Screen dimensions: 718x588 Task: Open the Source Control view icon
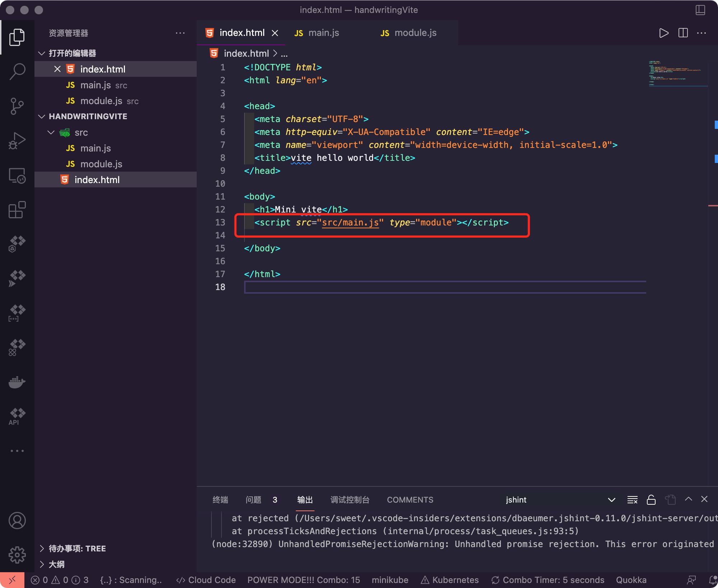point(17,106)
